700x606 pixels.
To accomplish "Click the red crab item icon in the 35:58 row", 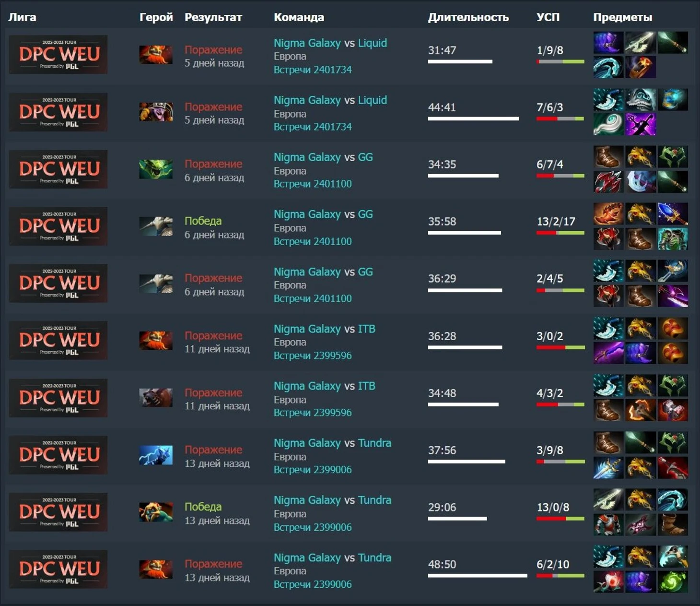I will coord(608,214).
